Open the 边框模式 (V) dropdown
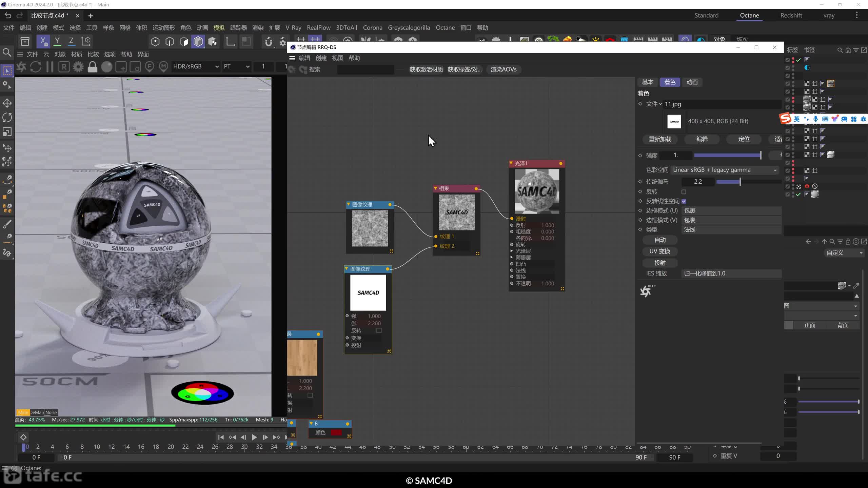 [x=731, y=220]
